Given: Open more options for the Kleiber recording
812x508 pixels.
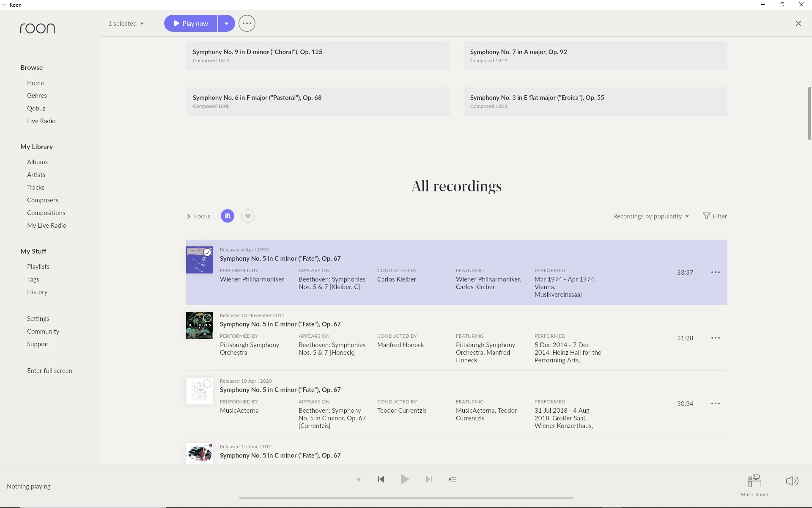Looking at the screenshot, I should [x=716, y=272].
